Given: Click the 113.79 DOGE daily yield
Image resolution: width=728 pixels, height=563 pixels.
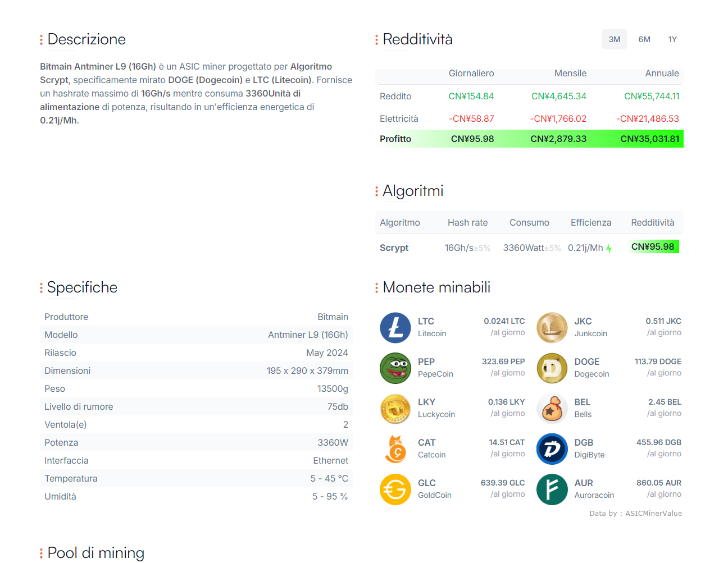Looking at the screenshot, I should (658, 361).
